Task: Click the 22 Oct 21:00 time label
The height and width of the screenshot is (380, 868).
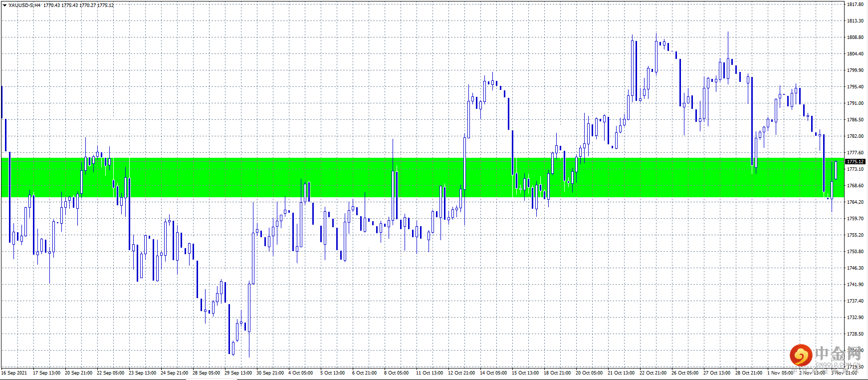Action: (x=653, y=373)
